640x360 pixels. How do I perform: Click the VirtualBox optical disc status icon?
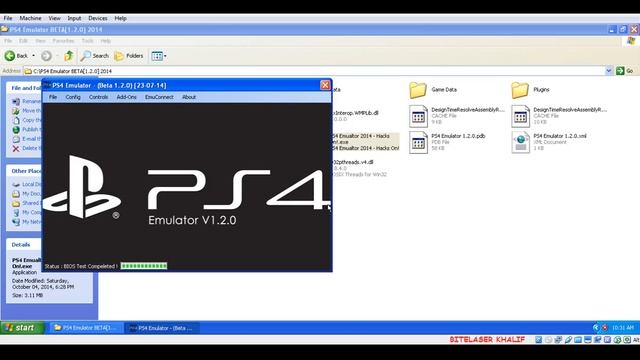coord(548,340)
